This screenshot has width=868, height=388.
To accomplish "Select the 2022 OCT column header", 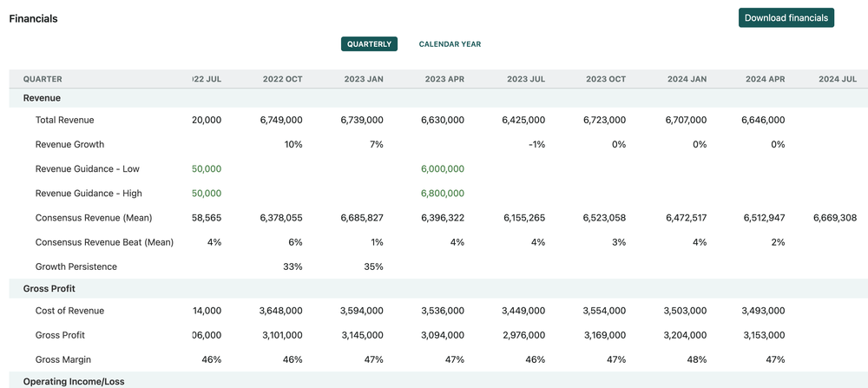I will [282, 79].
